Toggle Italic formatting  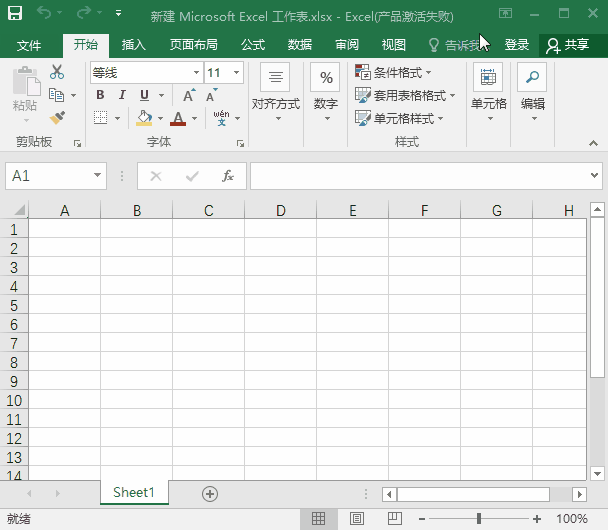click(122, 95)
